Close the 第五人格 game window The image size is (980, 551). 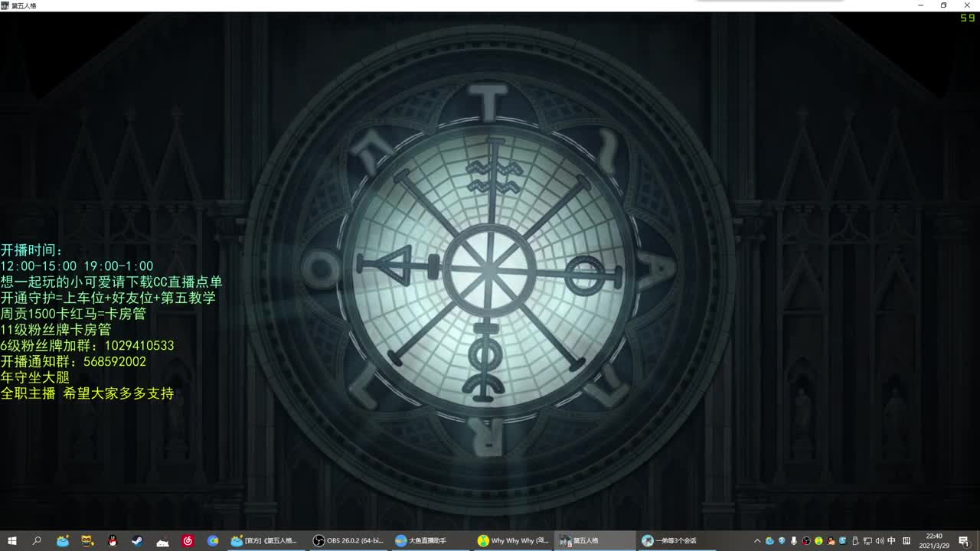point(966,5)
